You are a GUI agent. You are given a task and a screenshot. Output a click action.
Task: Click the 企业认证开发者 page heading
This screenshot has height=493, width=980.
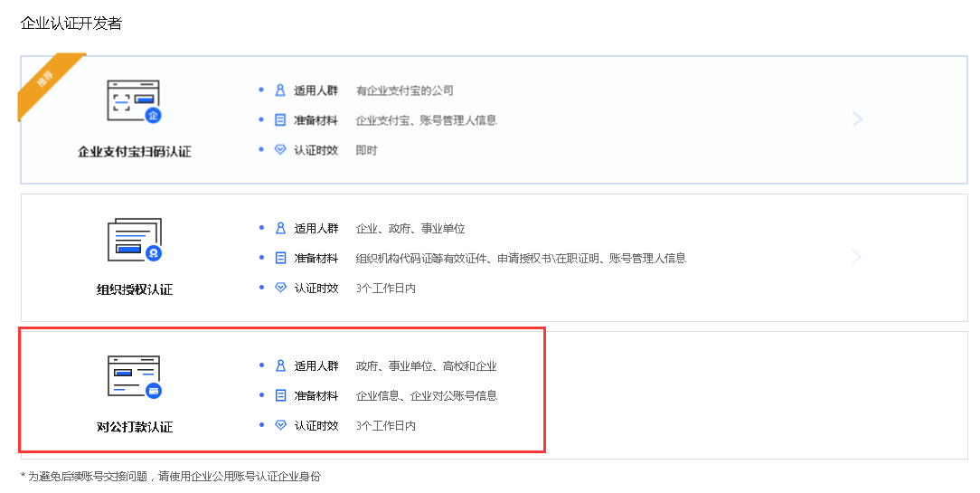71,24
